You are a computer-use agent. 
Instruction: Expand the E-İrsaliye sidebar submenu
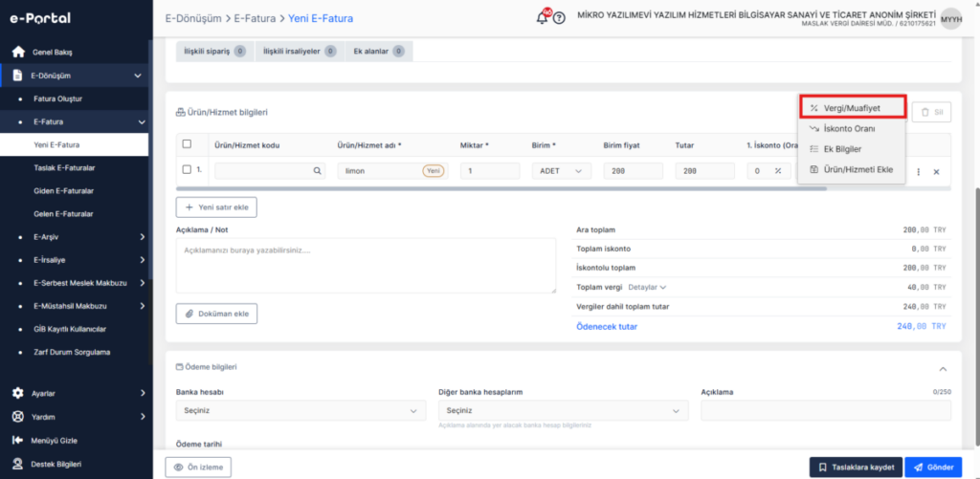[x=143, y=260]
